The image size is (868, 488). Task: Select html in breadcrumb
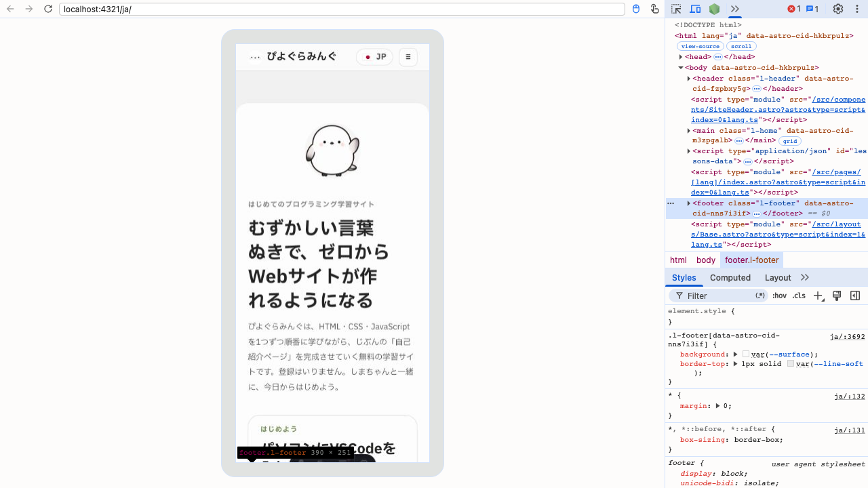tap(678, 260)
